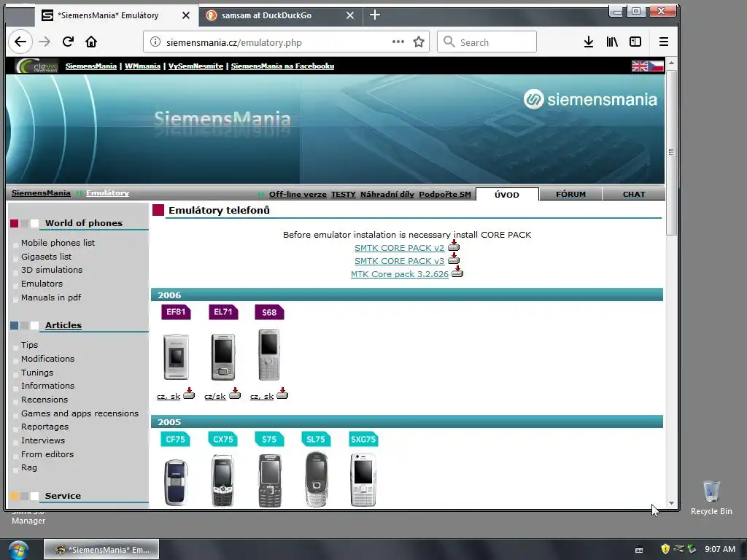Screen dimensions: 747x560
Task: Click the security shield tray icon
Action: [665, 549]
